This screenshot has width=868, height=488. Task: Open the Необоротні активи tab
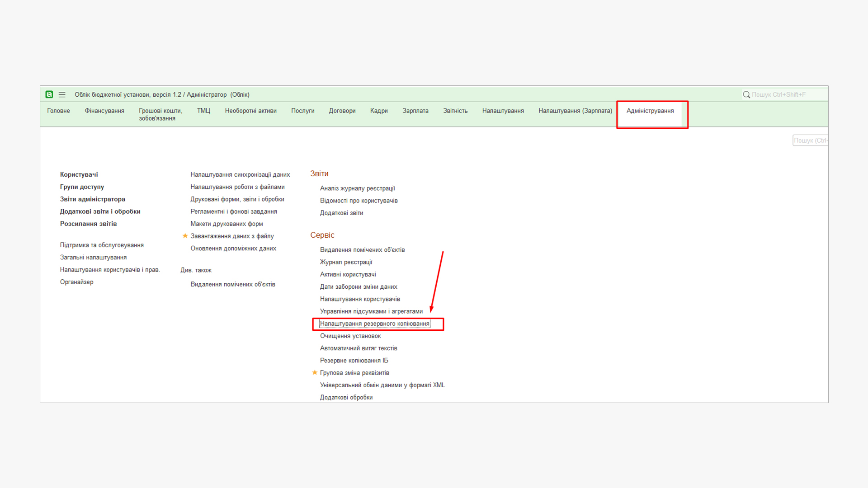pyautogui.click(x=250, y=111)
